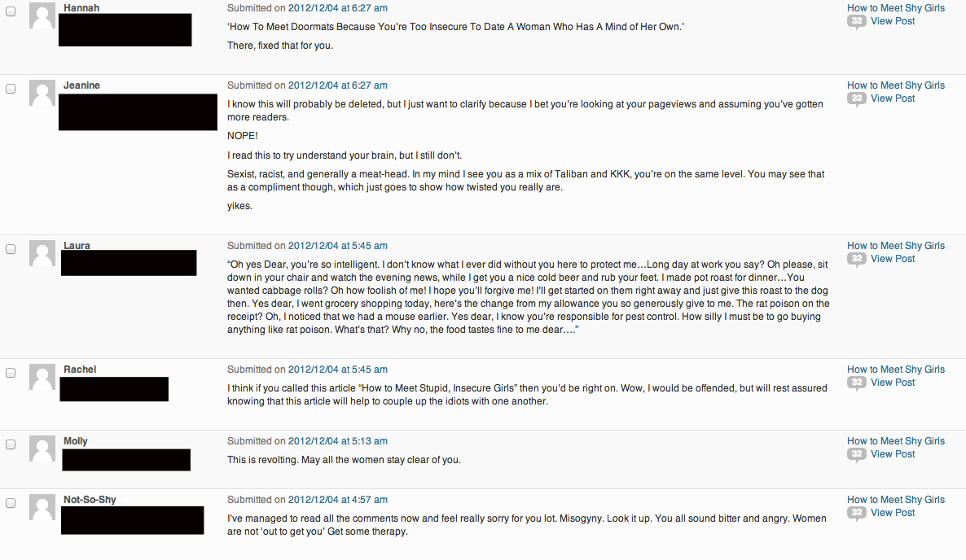Image resolution: width=966 pixels, height=560 pixels.
Task: Click the comment count bubble on Molly's row
Action: pos(856,455)
